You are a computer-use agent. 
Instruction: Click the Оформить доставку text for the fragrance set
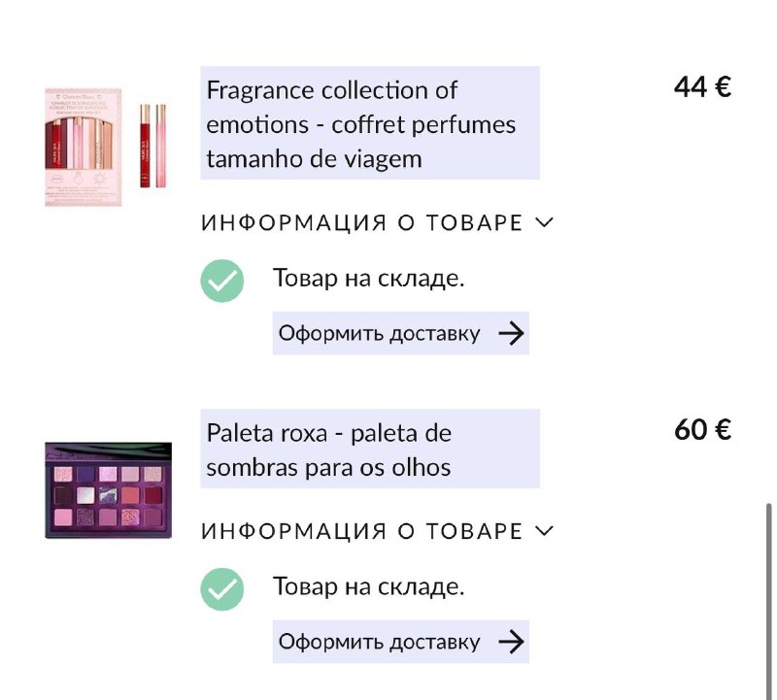[x=379, y=333]
